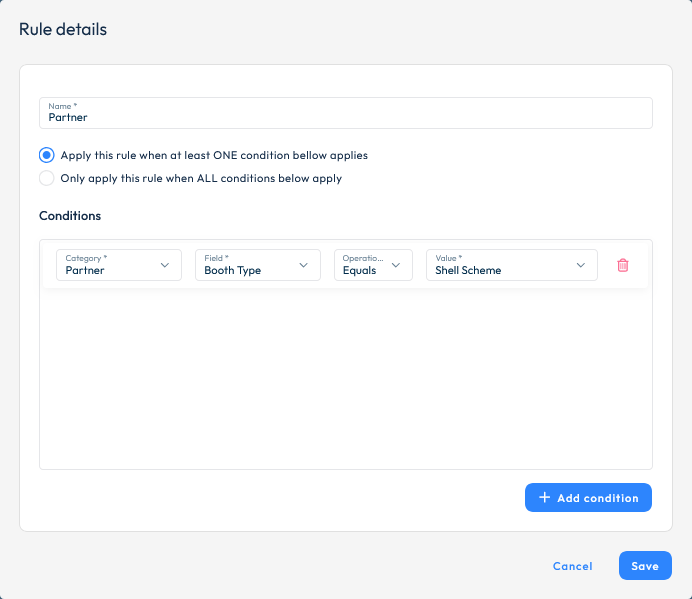
Task: Click the chevron arrow in Category field
Action: [x=165, y=265]
